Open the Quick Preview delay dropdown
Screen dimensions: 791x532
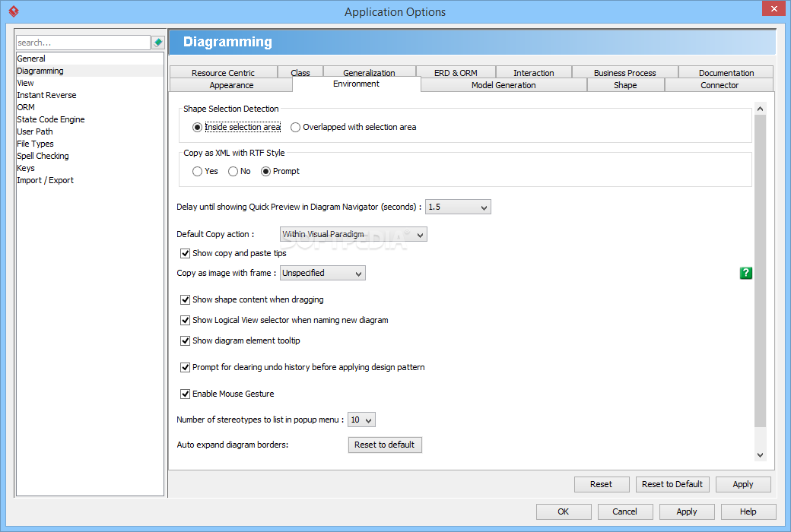(458, 207)
